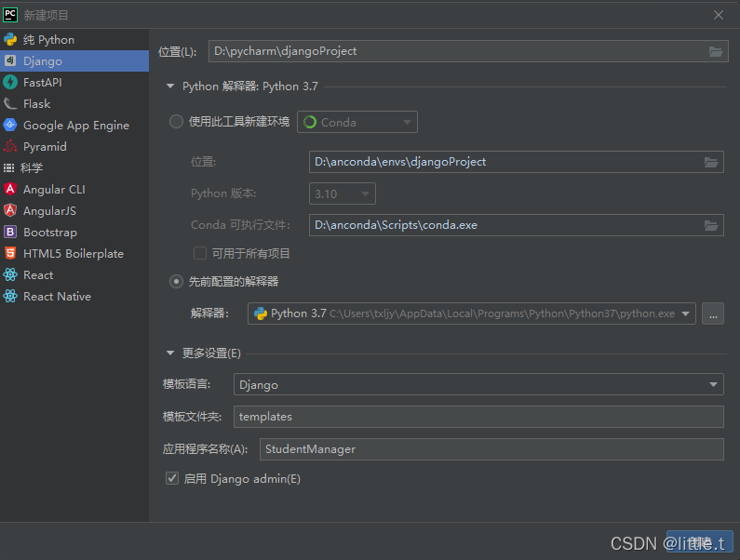This screenshot has height=560, width=740.
Task: Toggle 可用于所有项目 checkbox
Action: coord(200,253)
